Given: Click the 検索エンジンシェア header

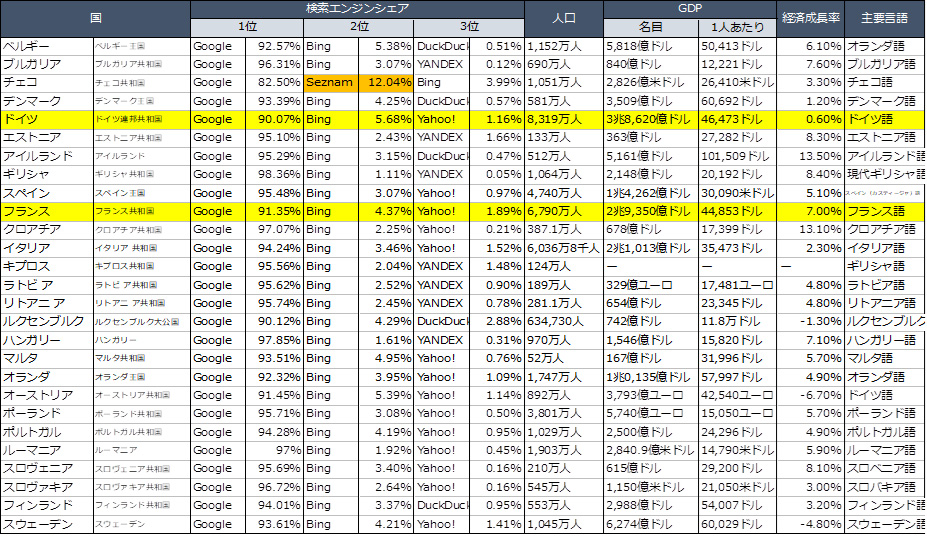Looking at the screenshot, I should click(x=357, y=9).
